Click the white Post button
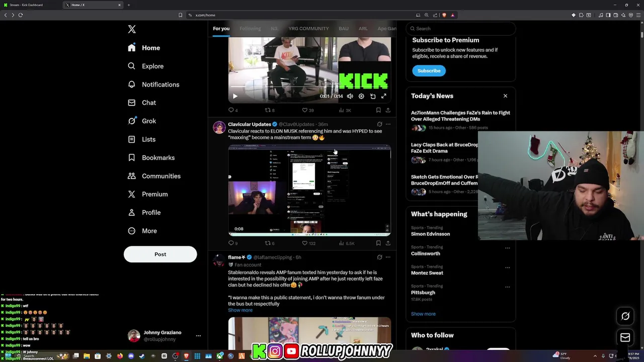The width and height of the screenshot is (644, 362). [x=160, y=254]
